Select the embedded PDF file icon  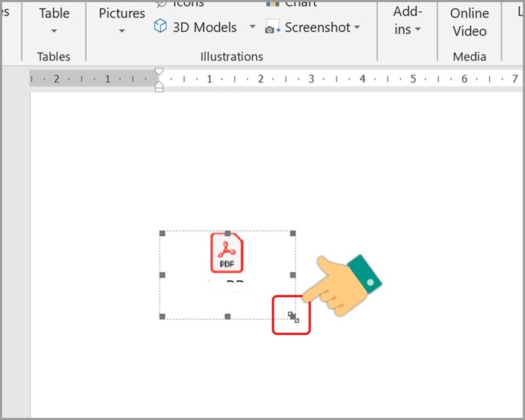coord(226,253)
